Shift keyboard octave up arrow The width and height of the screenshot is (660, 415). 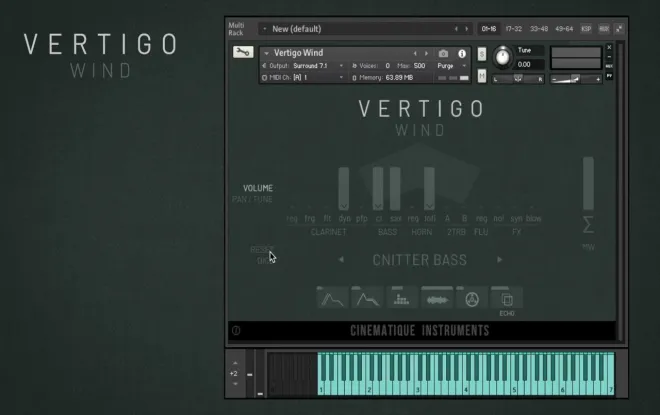click(235, 363)
